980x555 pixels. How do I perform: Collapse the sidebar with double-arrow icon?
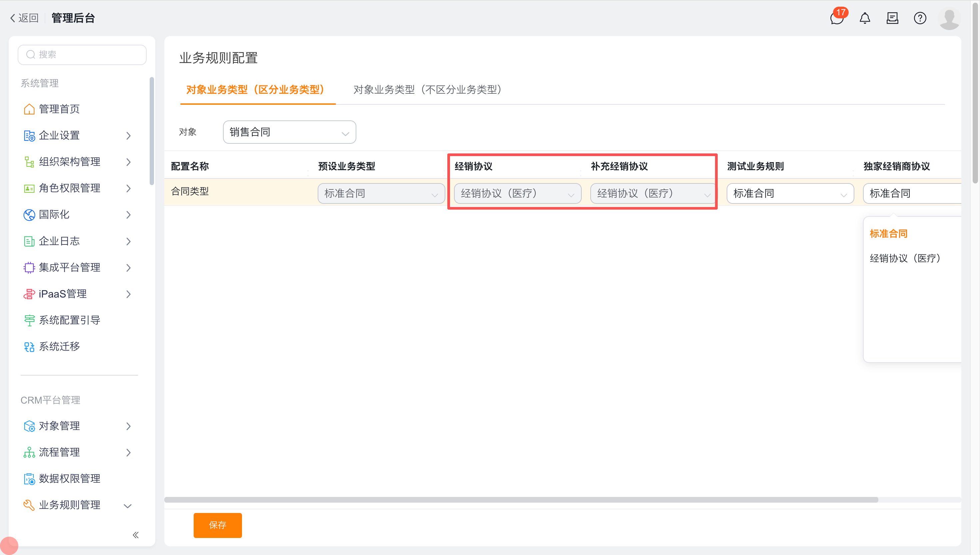pos(136,535)
